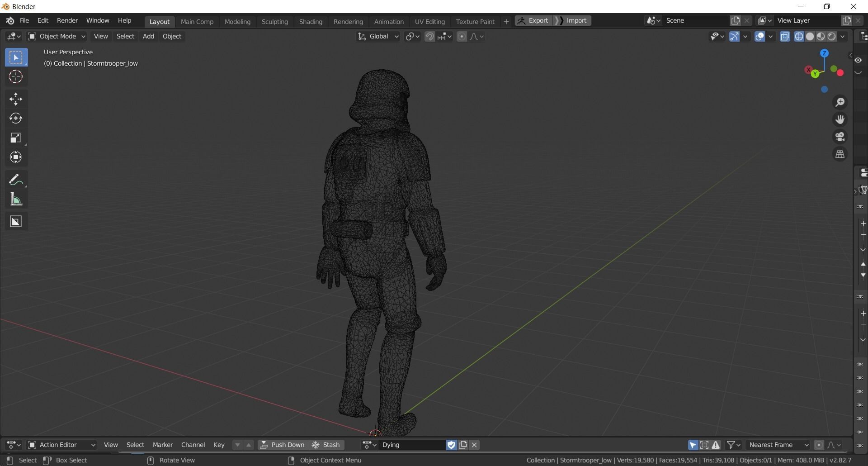
Task: Switch to rendered viewport shading
Action: coord(832,37)
